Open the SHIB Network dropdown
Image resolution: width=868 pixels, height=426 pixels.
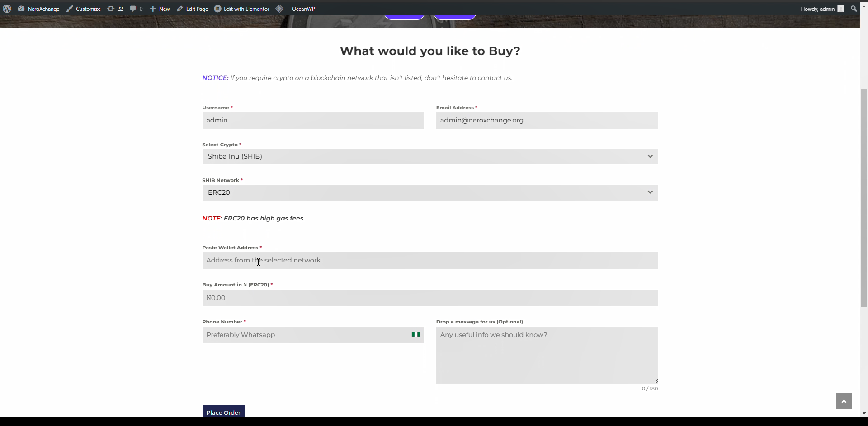click(x=430, y=193)
